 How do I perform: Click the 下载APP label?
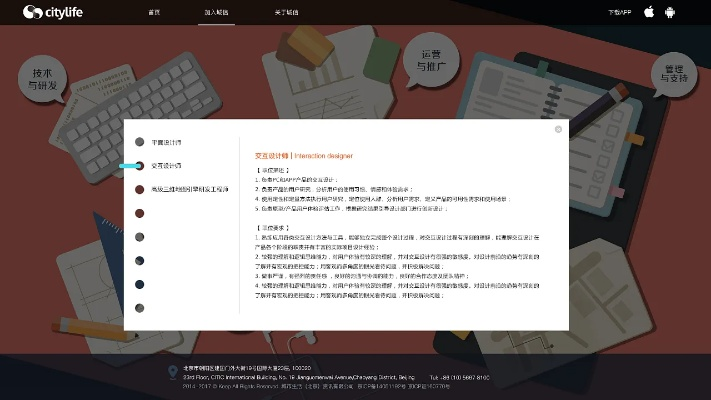pos(619,12)
